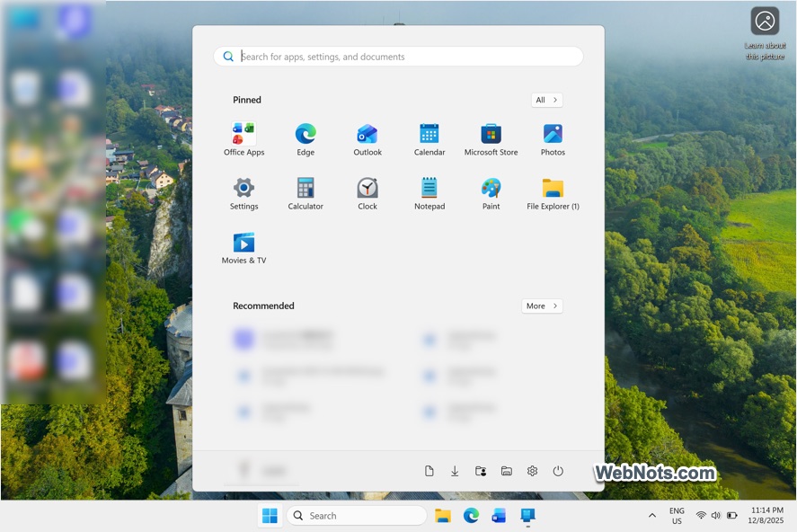Open Downloads folder from Start footer

(455, 471)
